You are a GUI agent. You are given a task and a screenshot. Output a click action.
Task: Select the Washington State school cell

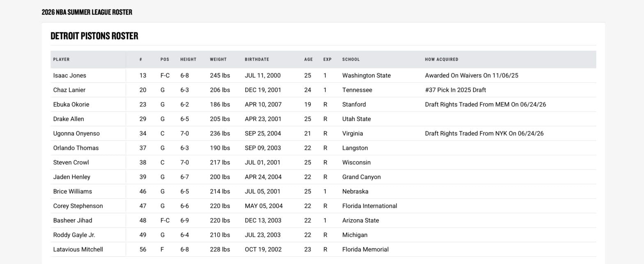pos(366,75)
